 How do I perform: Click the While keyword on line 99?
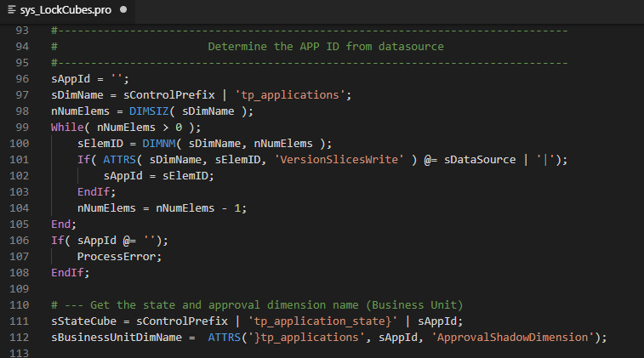pyautogui.click(x=67, y=128)
